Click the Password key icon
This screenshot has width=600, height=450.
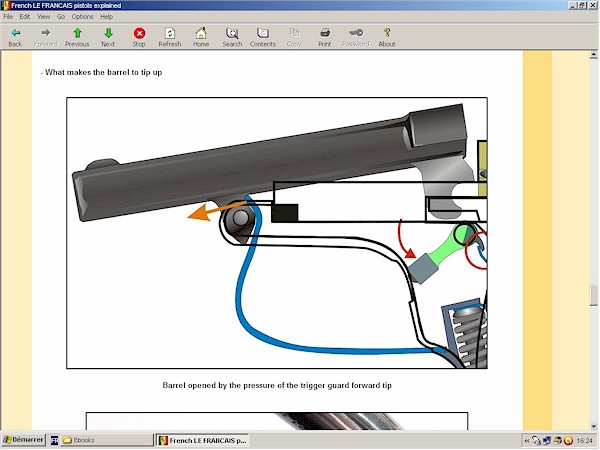pyautogui.click(x=356, y=37)
